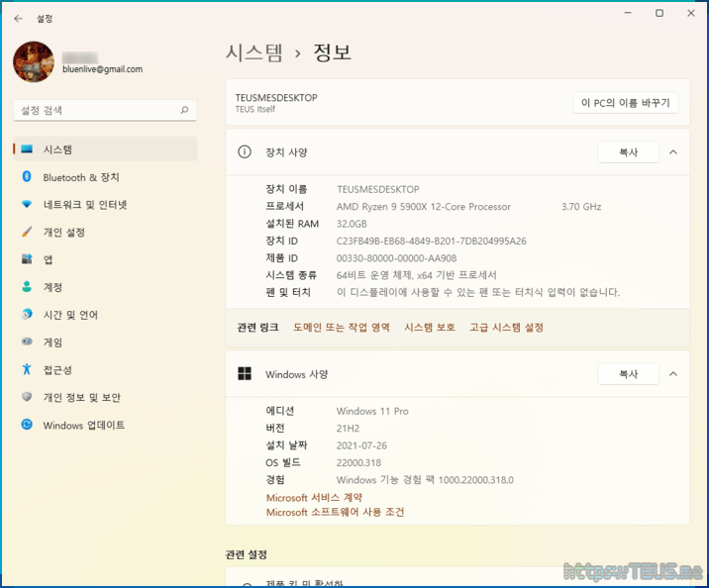This screenshot has width=709, height=588.
Task: Click the Windows 기능 경험 팩 value
Action: 425,480
